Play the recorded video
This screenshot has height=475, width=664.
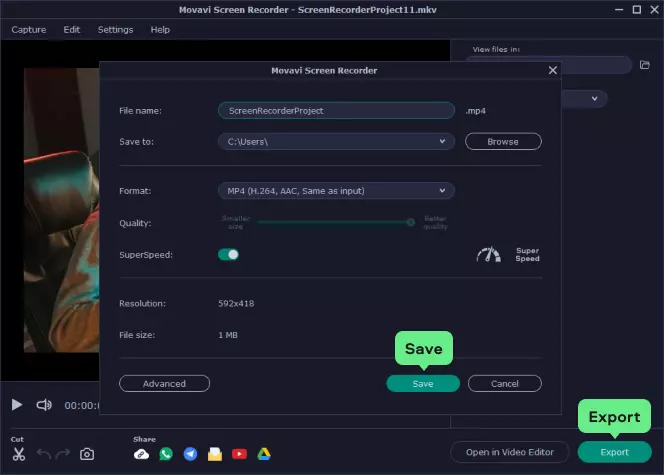pyautogui.click(x=17, y=405)
